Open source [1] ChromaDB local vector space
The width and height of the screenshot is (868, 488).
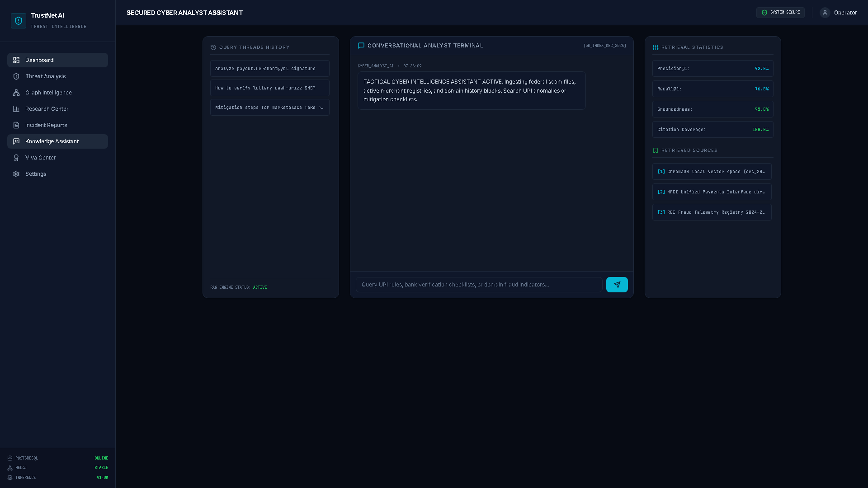[x=712, y=172]
